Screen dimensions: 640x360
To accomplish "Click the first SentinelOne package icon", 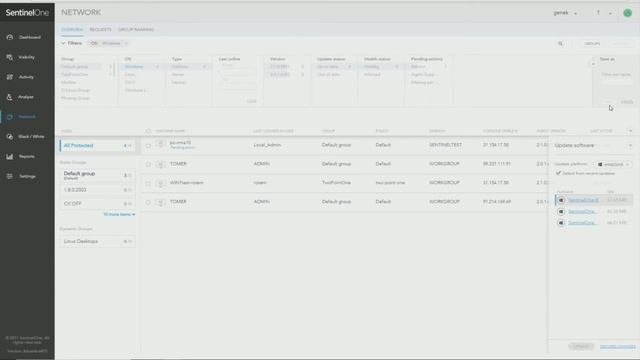I will coord(561,200).
